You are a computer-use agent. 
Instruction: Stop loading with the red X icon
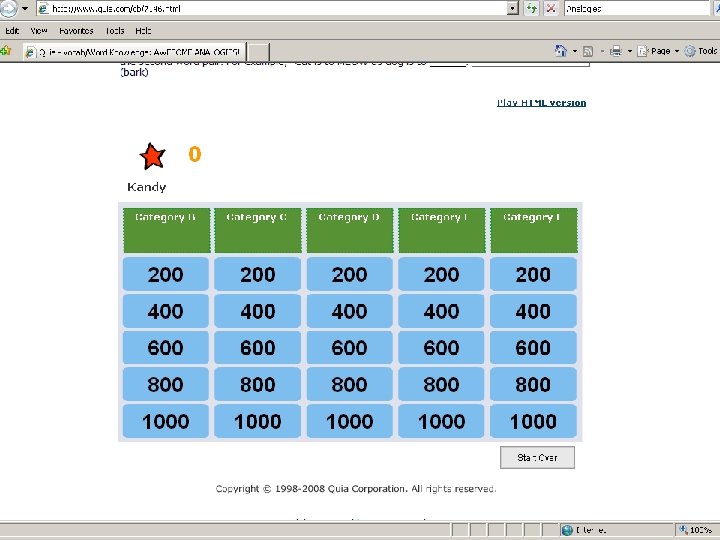551,8
